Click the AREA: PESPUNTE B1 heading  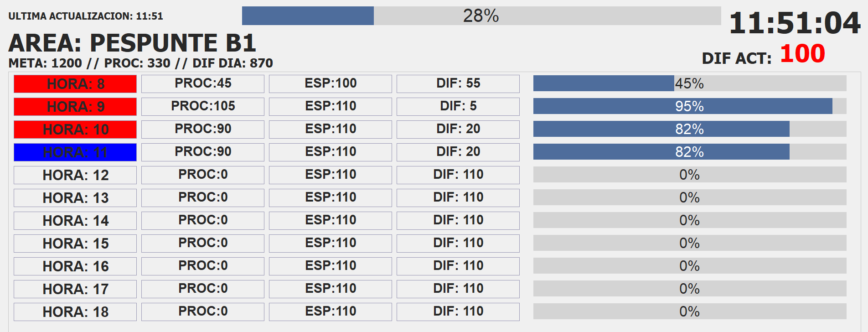132,43
